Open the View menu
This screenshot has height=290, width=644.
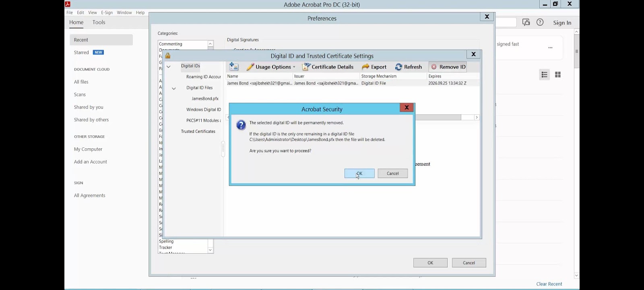(x=93, y=12)
